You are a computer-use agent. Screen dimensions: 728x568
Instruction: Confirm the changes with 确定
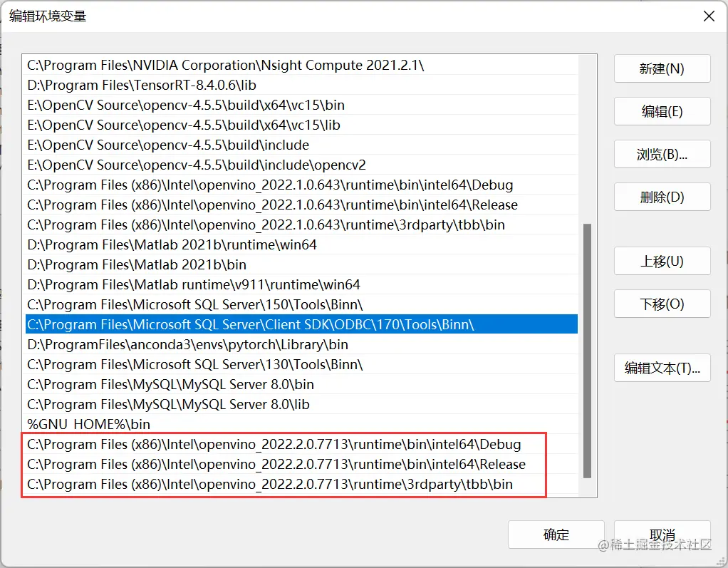556,535
